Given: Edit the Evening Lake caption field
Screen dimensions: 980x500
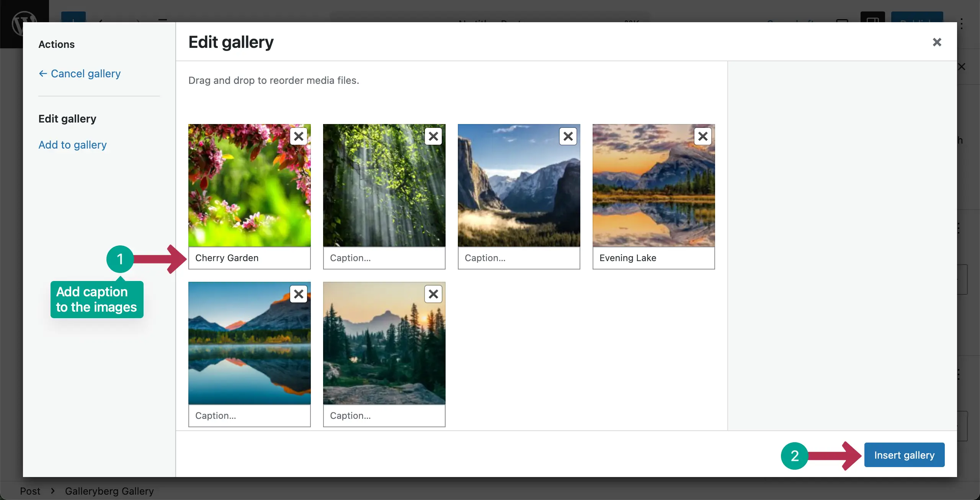Looking at the screenshot, I should coord(653,258).
